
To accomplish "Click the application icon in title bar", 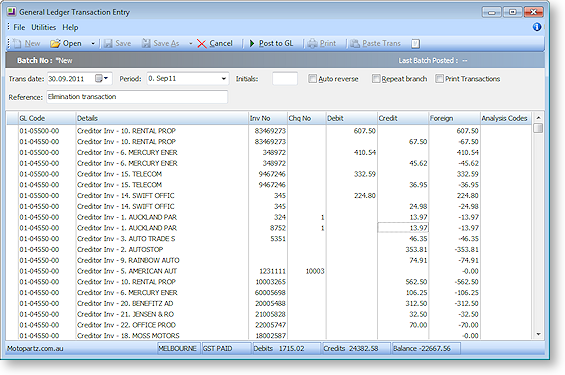I will point(12,12).
